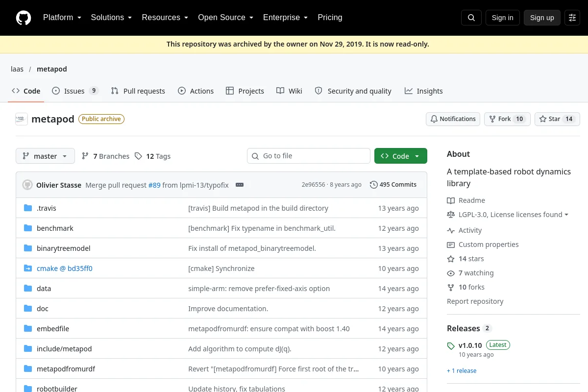Open the master branch selector

tap(45, 156)
